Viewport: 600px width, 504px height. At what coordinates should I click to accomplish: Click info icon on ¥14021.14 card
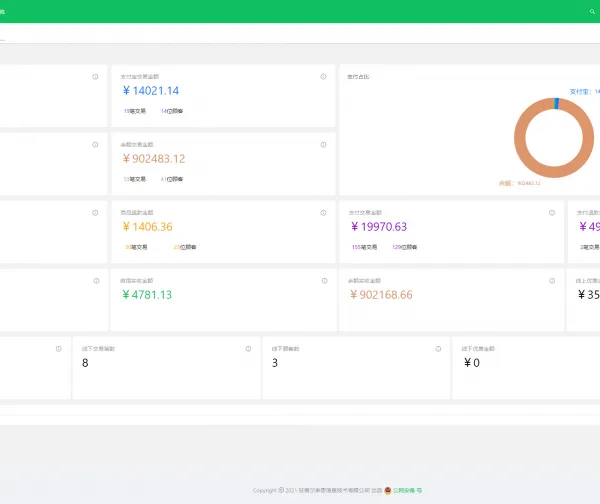click(323, 77)
